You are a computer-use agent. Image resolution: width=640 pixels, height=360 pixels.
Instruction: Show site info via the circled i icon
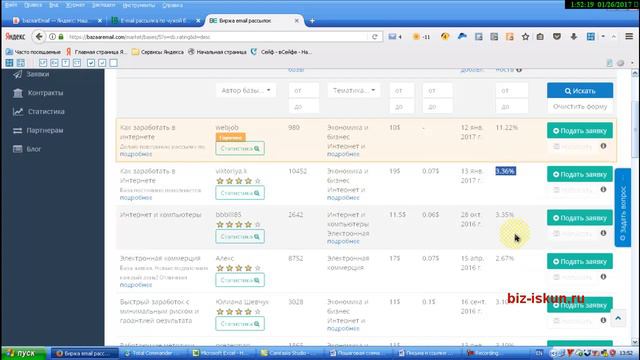52,37
